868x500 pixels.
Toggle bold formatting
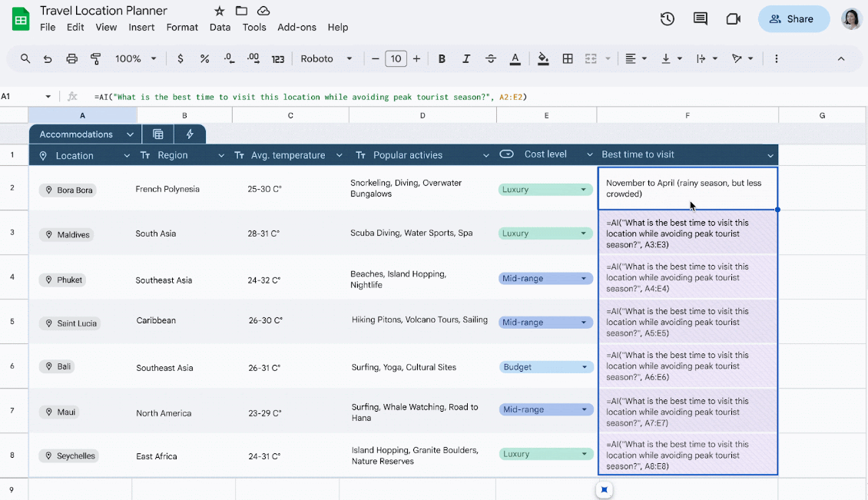(442, 59)
